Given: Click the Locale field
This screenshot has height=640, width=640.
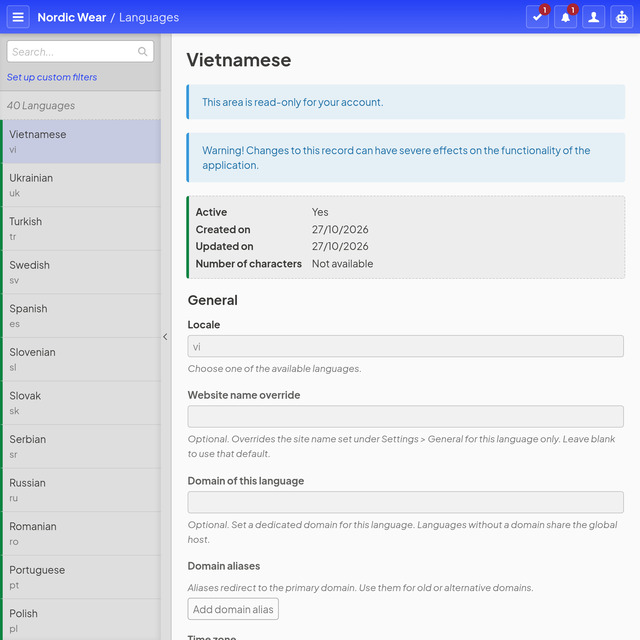Looking at the screenshot, I should (x=405, y=347).
